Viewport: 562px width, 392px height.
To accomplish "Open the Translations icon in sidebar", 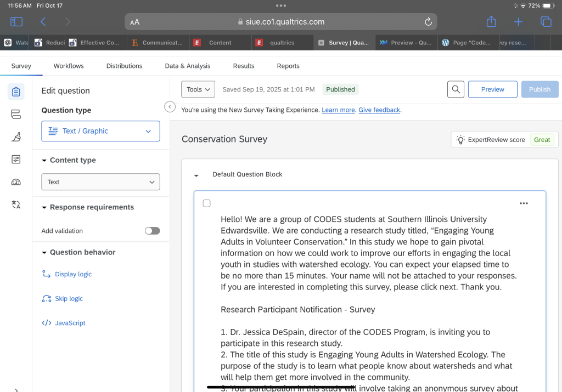I will pos(16,204).
